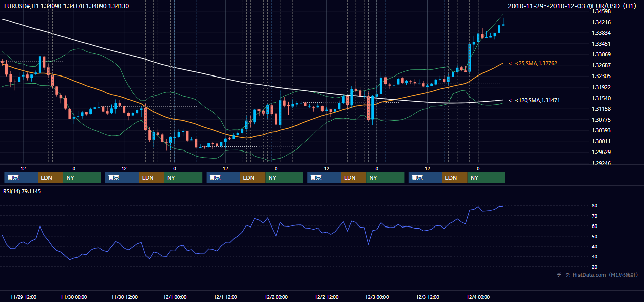Click the 12/2 00:00 time axis label
The width and height of the screenshot is (644, 302).
[276, 297]
